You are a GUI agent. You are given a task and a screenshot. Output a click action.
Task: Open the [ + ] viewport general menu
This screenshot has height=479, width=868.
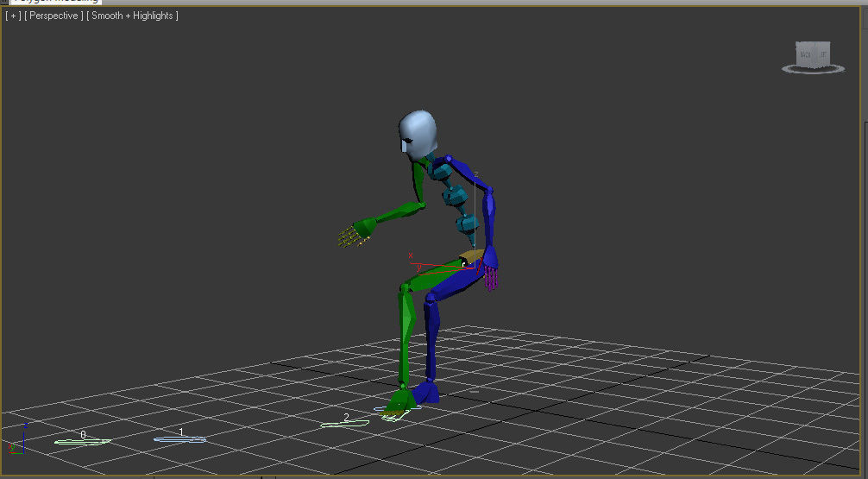tap(13, 16)
